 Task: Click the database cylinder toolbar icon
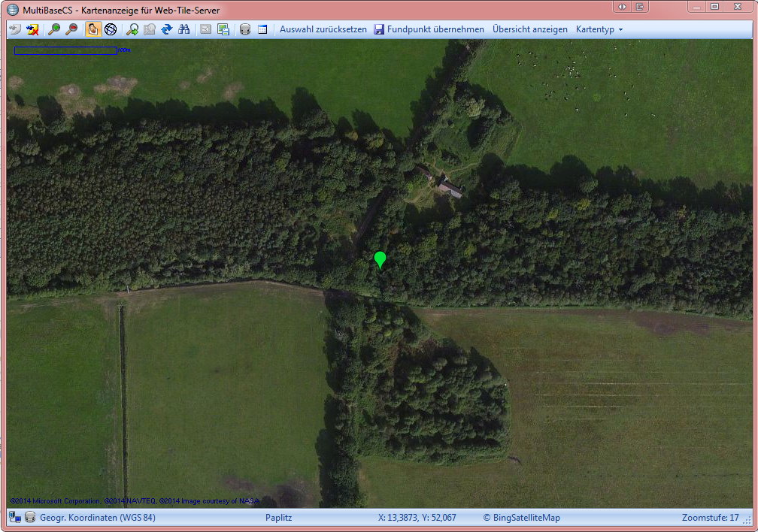coord(244,29)
